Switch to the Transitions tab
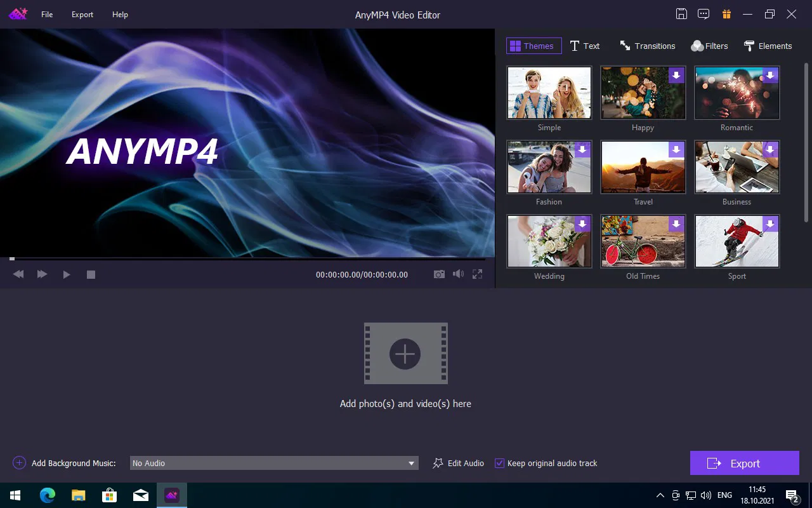Viewport: 812px width, 508px height. pos(647,46)
